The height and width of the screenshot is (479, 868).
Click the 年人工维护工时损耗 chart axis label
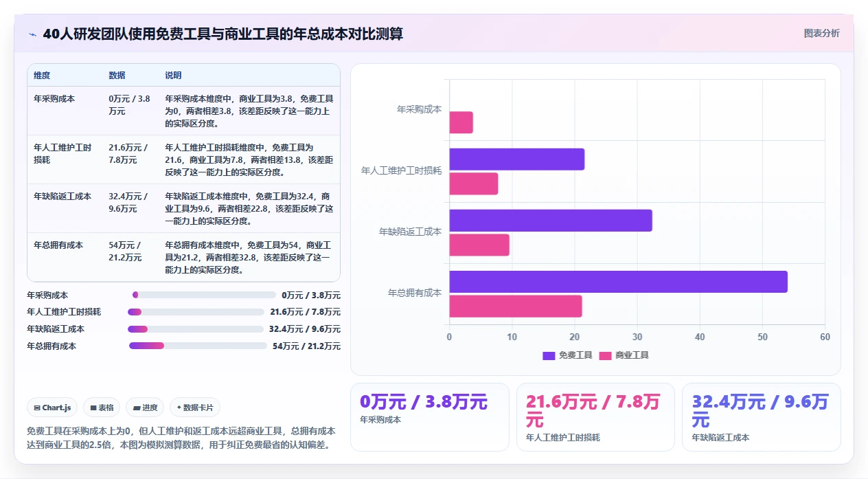click(402, 170)
